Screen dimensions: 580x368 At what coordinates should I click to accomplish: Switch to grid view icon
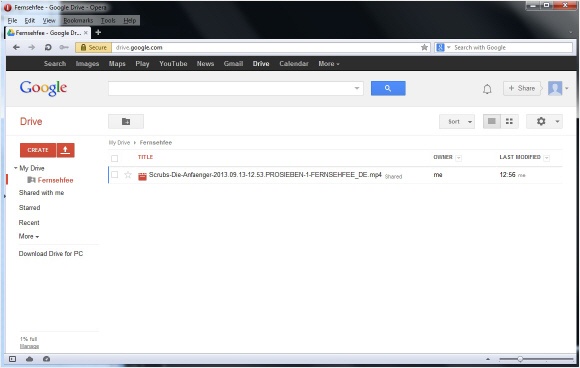point(509,121)
